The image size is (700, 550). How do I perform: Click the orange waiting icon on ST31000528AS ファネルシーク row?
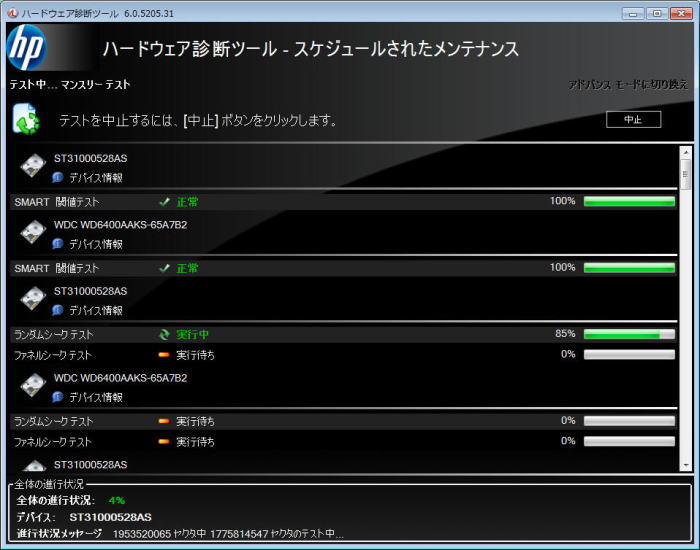click(164, 354)
